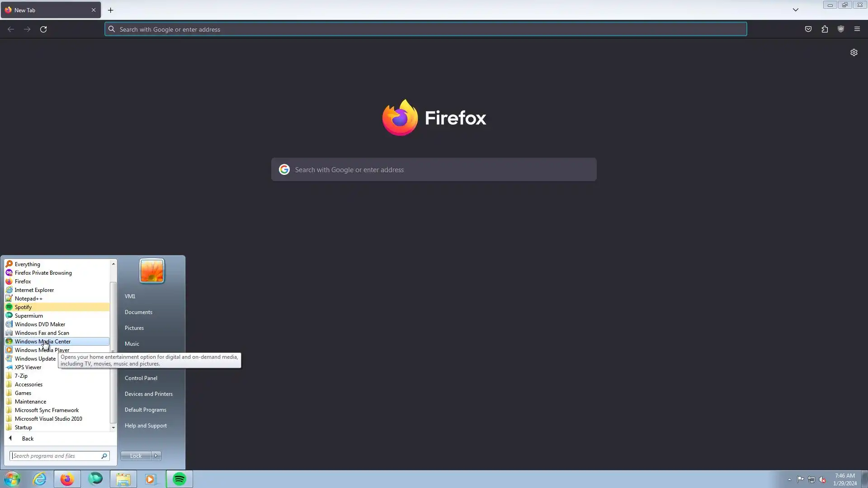Expand the list all tabs dropdown
Screen dimensions: 868x488
click(796, 10)
